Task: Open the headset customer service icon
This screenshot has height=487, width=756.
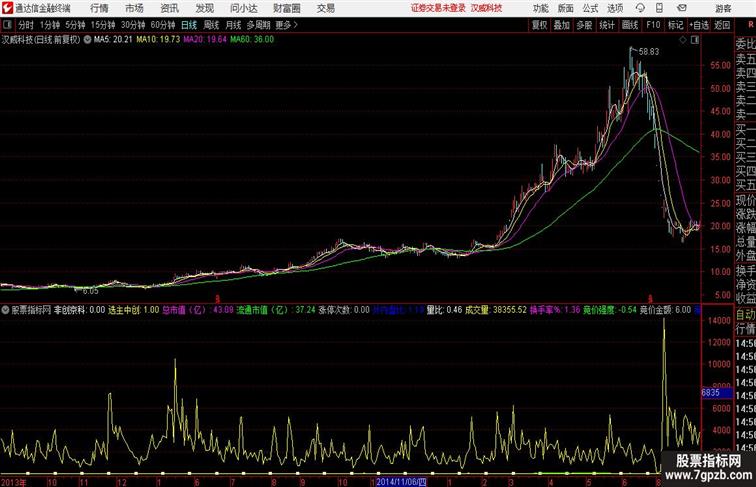Action: [x=640, y=8]
